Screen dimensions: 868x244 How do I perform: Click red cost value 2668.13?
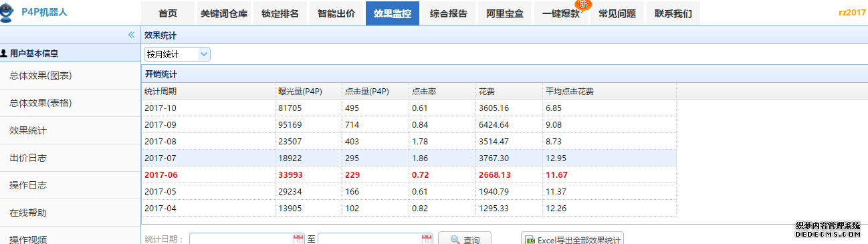(x=494, y=175)
